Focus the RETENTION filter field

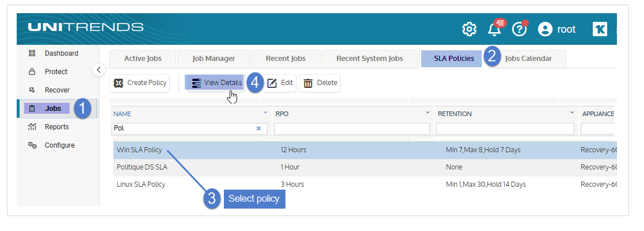pos(505,128)
